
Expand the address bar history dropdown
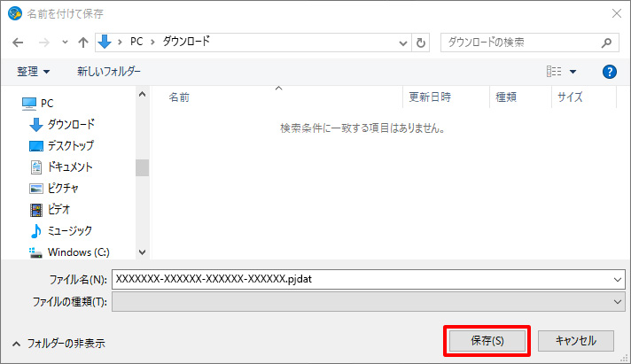403,43
